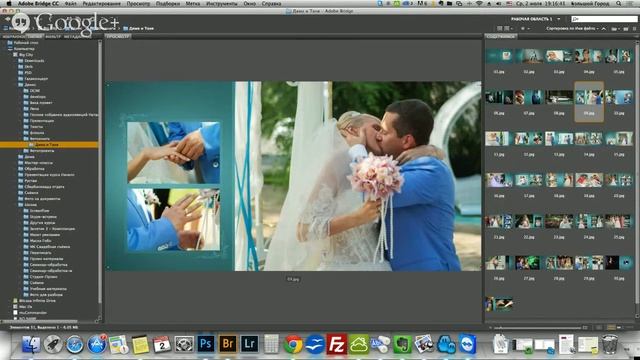Select thumbnail 15.jpg in content panel

point(619,139)
